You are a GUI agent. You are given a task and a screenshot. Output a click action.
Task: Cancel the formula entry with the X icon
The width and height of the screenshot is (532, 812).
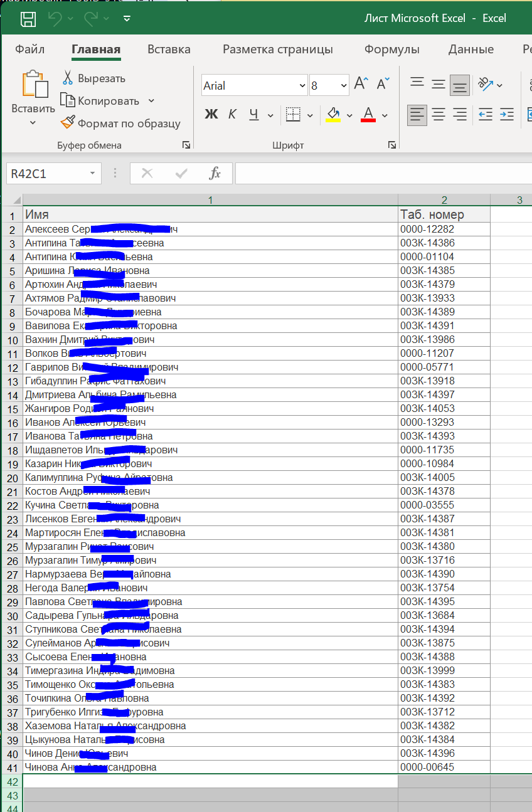click(147, 174)
